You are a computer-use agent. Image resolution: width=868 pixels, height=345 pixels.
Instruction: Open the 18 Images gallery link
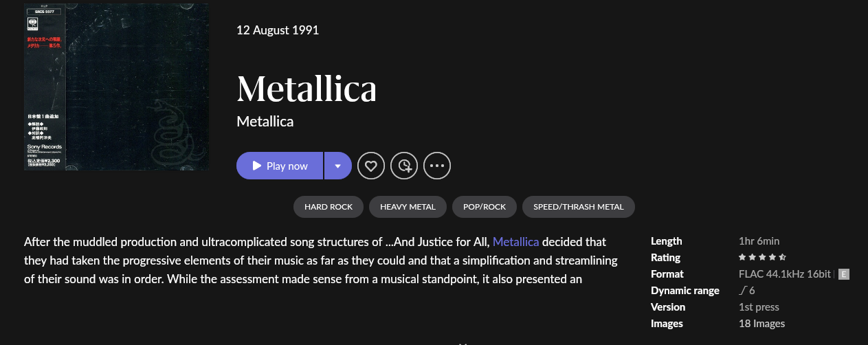(761, 324)
